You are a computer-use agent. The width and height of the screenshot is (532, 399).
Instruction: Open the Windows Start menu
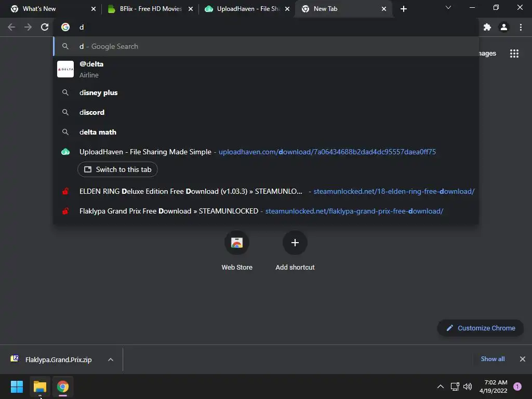[17, 387]
